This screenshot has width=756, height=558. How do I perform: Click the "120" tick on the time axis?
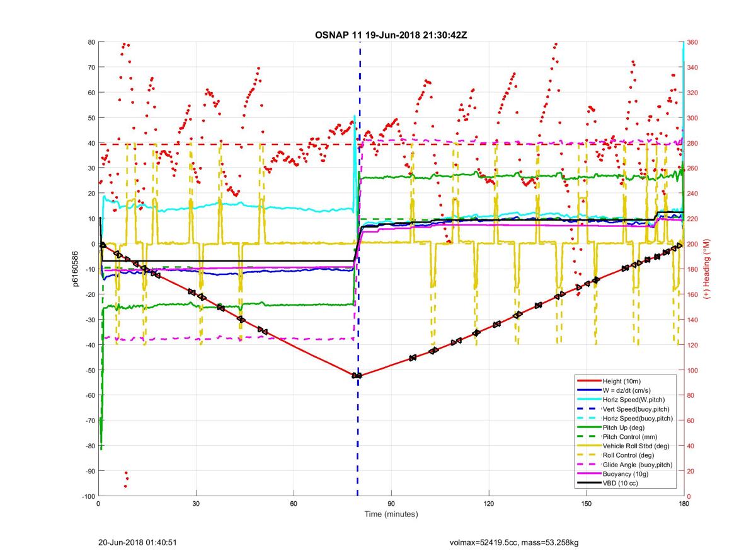click(489, 504)
